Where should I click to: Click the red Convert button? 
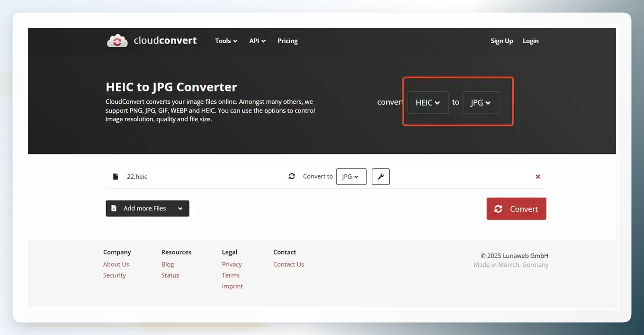[x=516, y=208]
